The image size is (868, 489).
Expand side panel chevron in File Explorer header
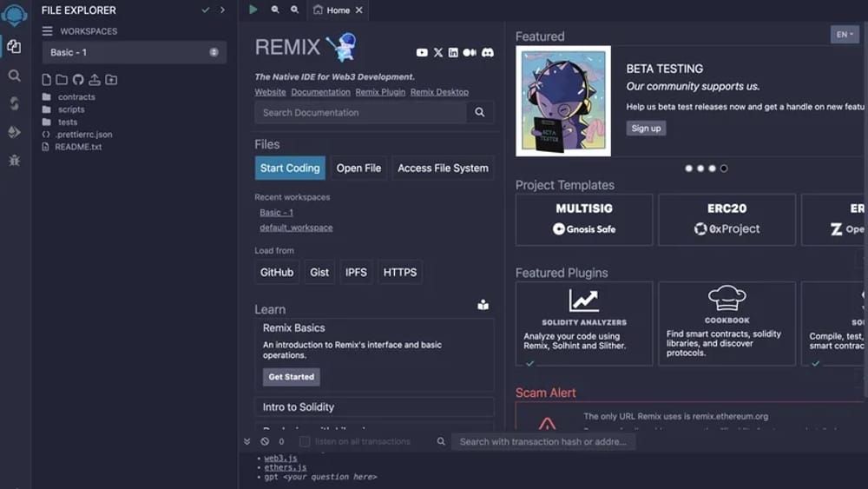pos(222,10)
